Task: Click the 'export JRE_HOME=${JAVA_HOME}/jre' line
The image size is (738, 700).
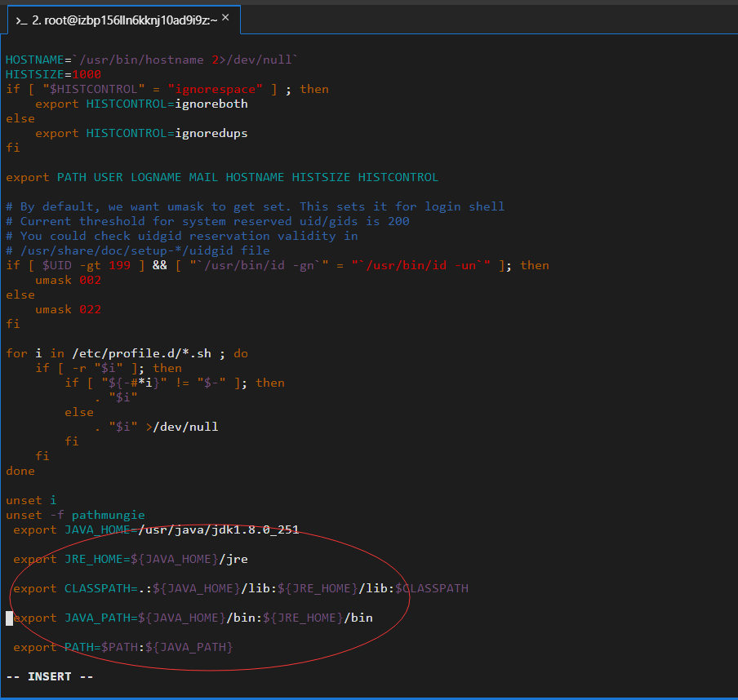Action: coord(131,559)
